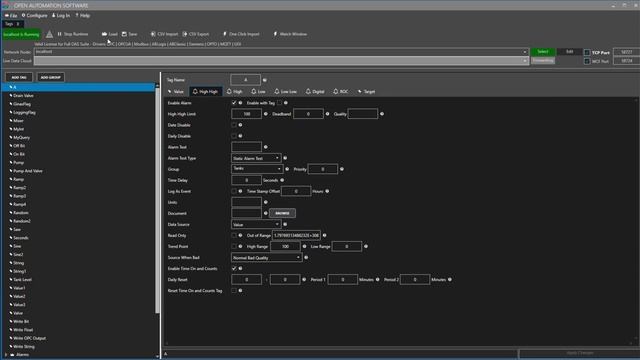Screen dimensions: 640x360
Task: Click the help icon next to Tag Name field
Action: (x=264, y=80)
